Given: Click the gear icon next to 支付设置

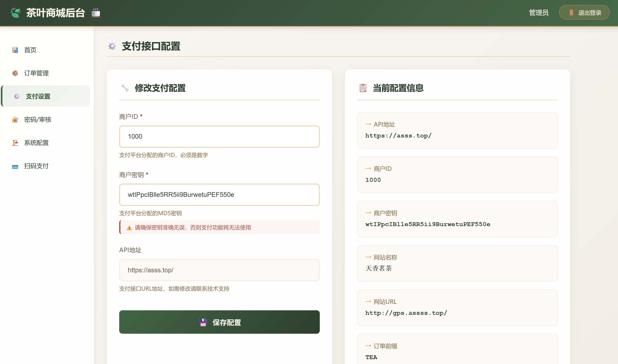Looking at the screenshot, I should pyautogui.click(x=16, y=96).
